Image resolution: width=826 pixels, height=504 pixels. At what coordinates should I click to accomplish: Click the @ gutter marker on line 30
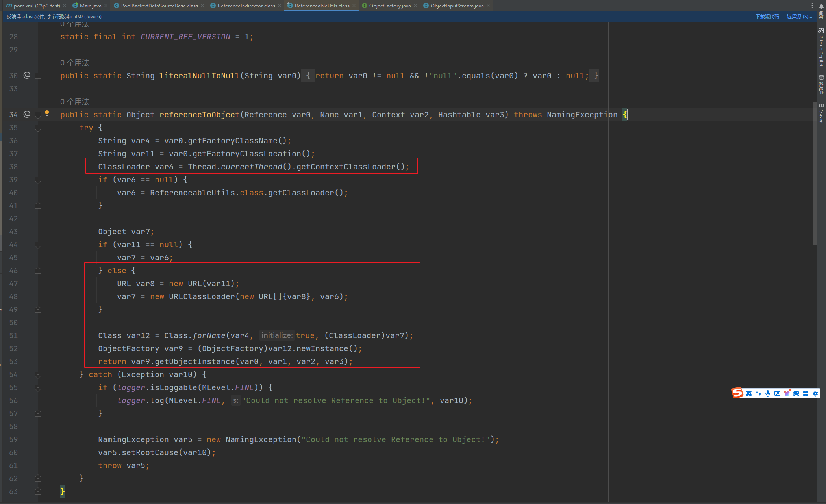click(x=27, y=75)
